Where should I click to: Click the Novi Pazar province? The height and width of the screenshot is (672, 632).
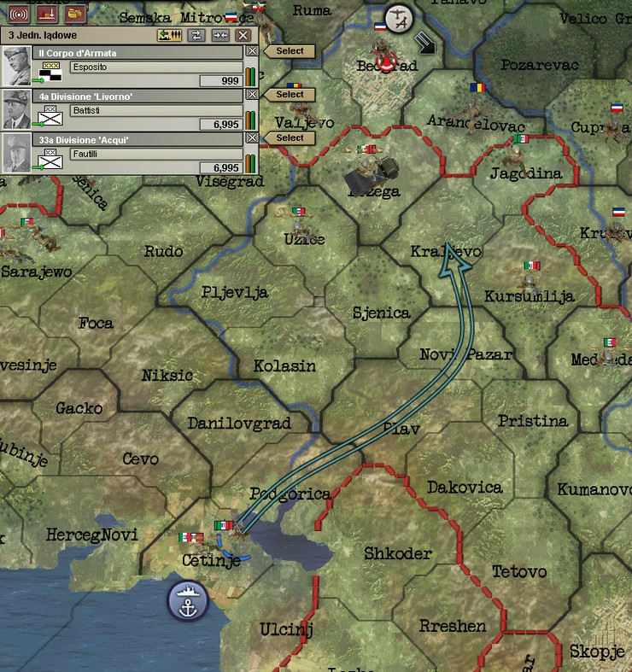tap(465, 354)
